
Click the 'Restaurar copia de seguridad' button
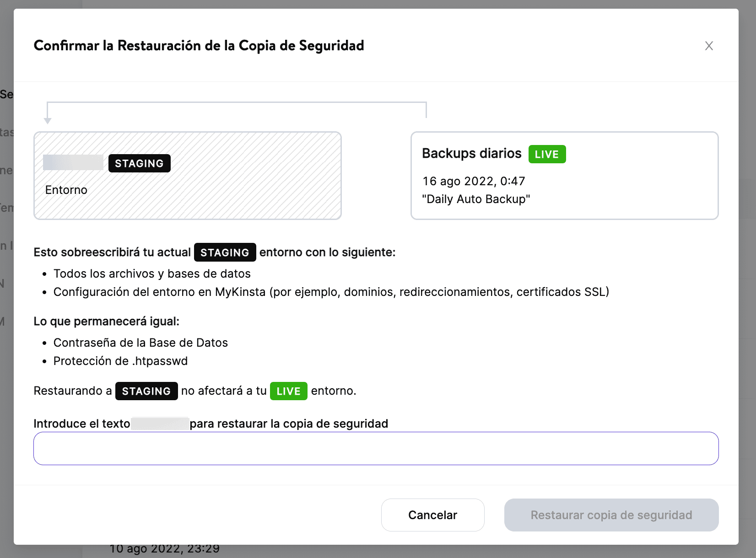(611, 515)
